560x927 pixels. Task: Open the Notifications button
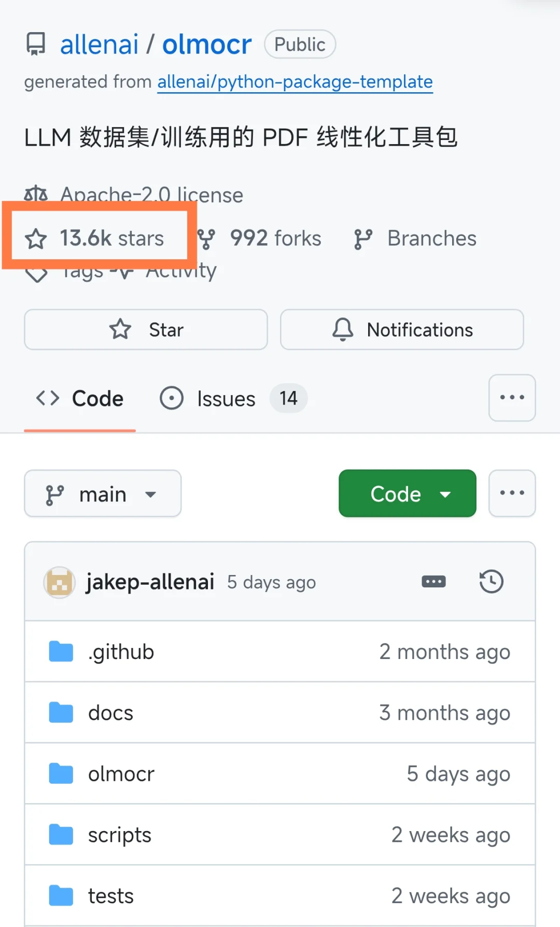402,330
